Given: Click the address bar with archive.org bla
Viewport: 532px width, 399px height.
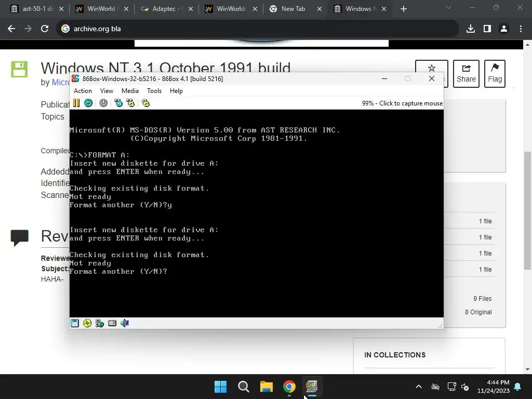Looking at the screenshot, I should 257,29.
